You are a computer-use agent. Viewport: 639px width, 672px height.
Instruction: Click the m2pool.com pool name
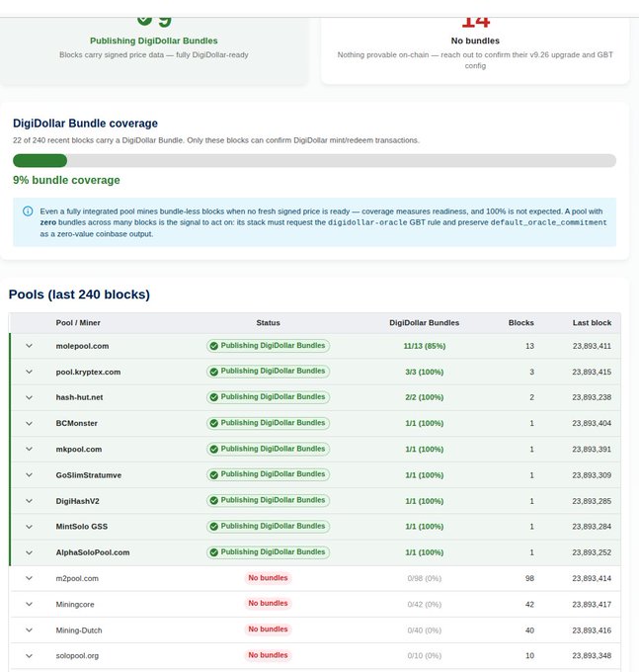point(77,578)
